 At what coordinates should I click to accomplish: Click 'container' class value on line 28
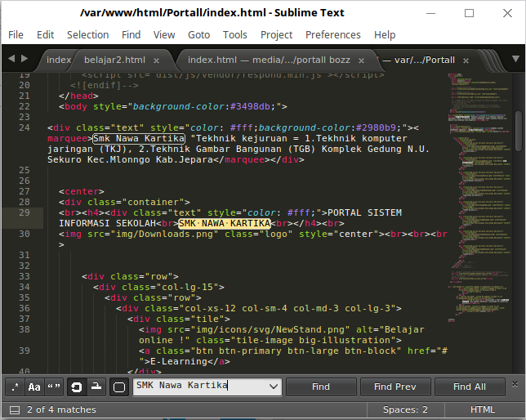point(153,202)
